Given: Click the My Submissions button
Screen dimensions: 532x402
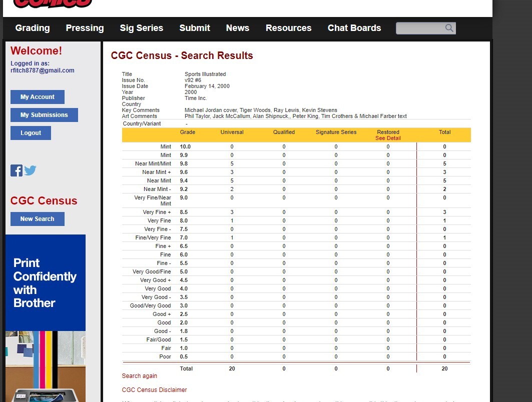Looking at the screenshot, I should (x=44, y=115).
